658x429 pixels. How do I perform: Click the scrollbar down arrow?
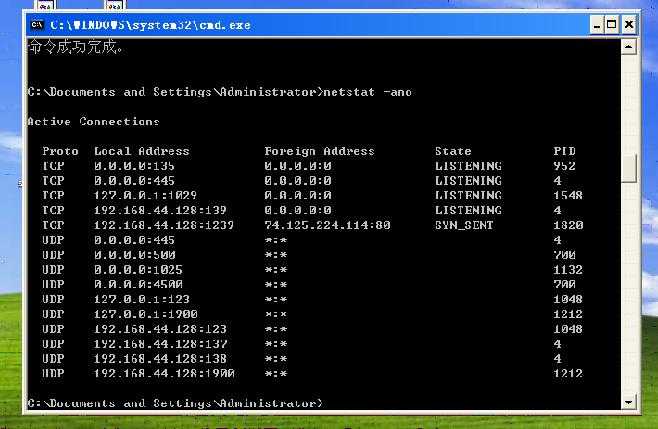click(x=628, y=402)
